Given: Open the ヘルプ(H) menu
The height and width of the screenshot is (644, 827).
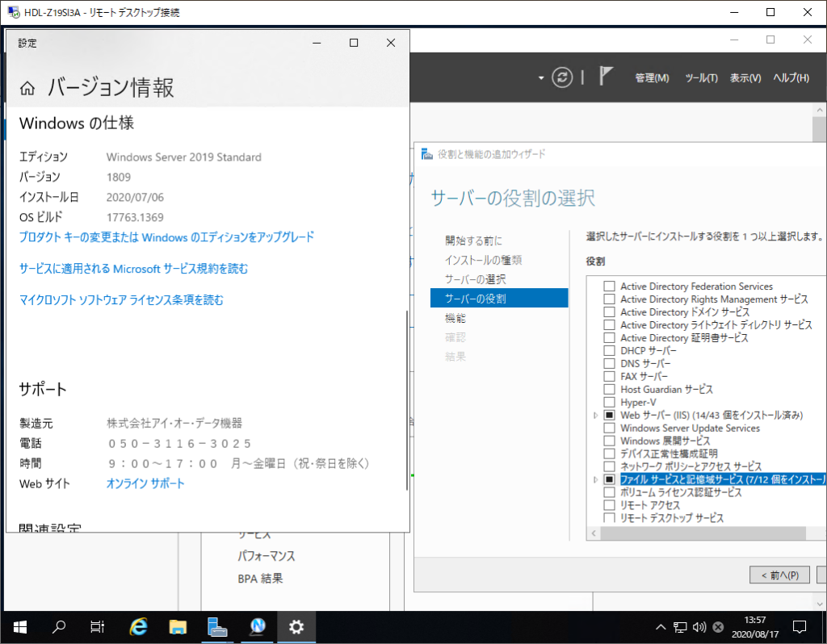Looking at the screenshot, I should [x=791, y=78].
